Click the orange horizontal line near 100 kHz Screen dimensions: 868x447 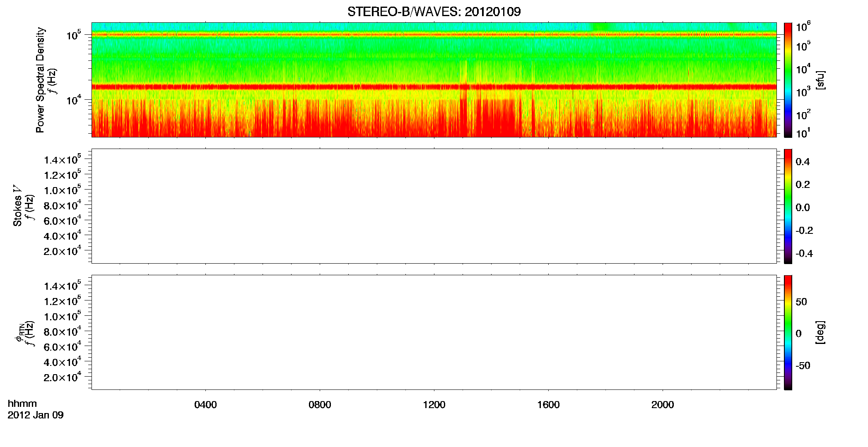coord(434,35)
